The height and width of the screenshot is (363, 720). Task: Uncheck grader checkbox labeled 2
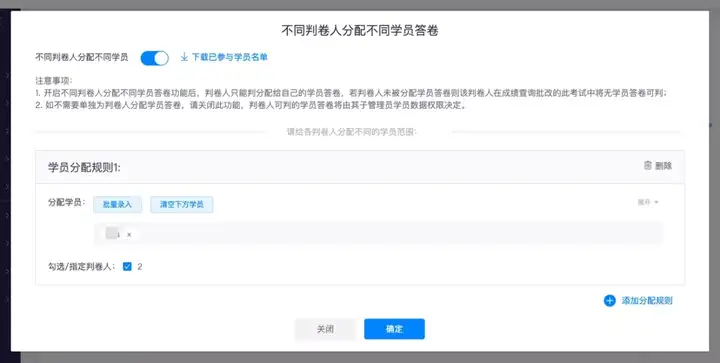(x=127, y=267)
